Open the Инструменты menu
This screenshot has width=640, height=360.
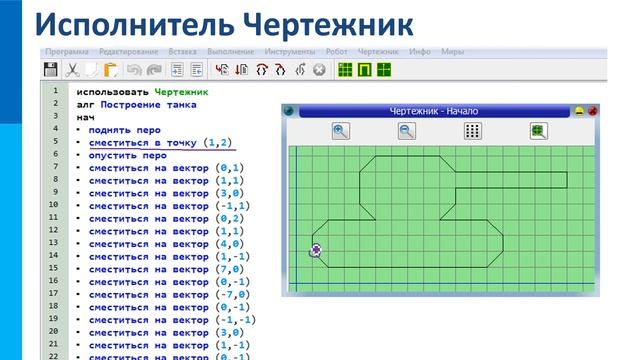290,52
